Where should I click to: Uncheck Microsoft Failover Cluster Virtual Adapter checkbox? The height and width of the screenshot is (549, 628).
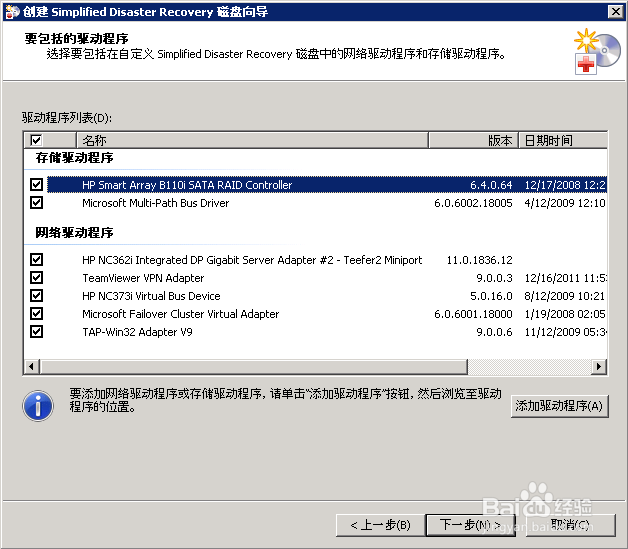point(36,314)
